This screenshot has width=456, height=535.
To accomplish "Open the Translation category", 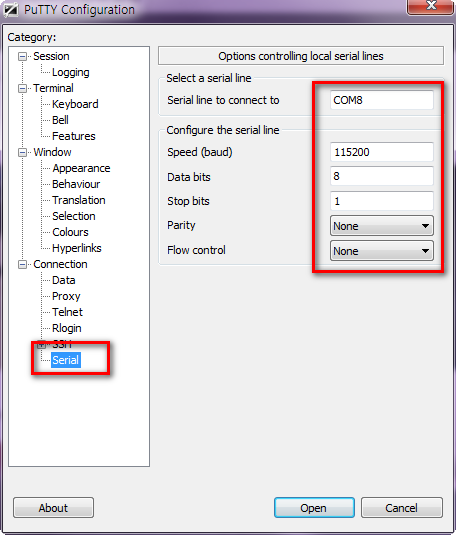I will tap(79, 200).
